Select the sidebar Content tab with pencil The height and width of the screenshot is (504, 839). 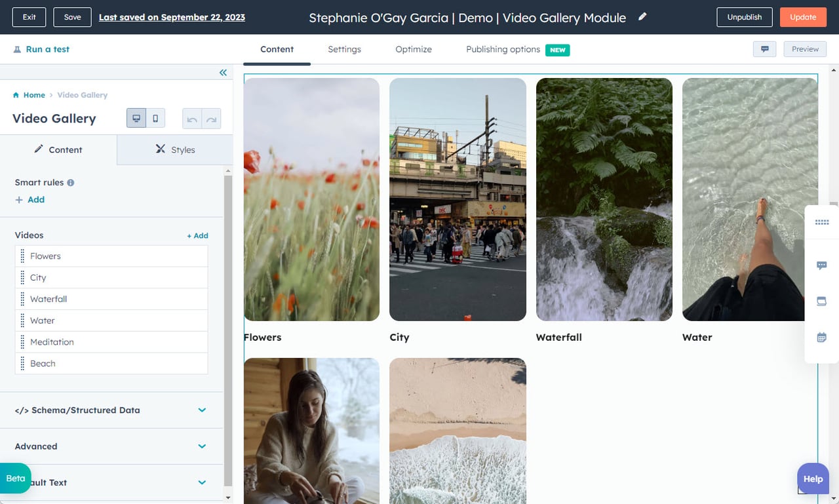58,149
